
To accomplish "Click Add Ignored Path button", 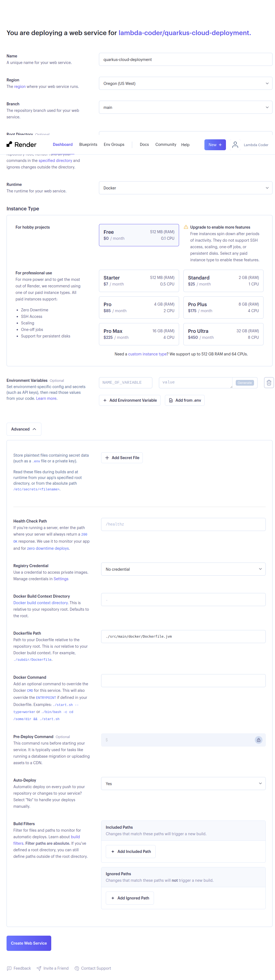I will pos(131,898).
